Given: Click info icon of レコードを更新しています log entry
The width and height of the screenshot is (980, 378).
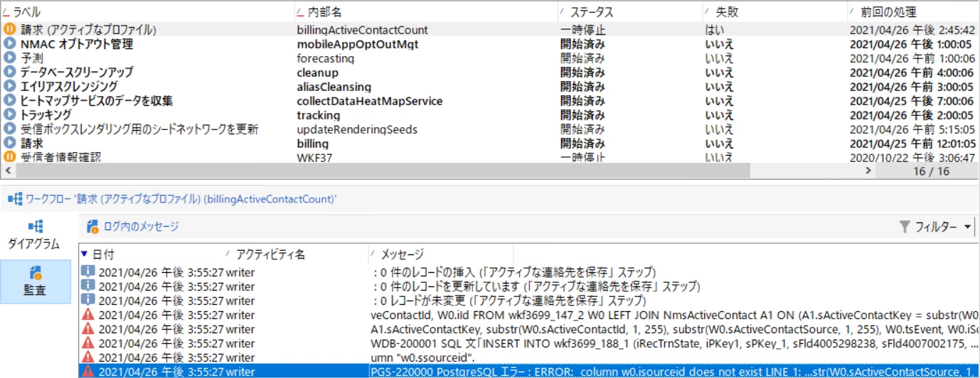Looking at the screenshot, I should coord(88,286).
